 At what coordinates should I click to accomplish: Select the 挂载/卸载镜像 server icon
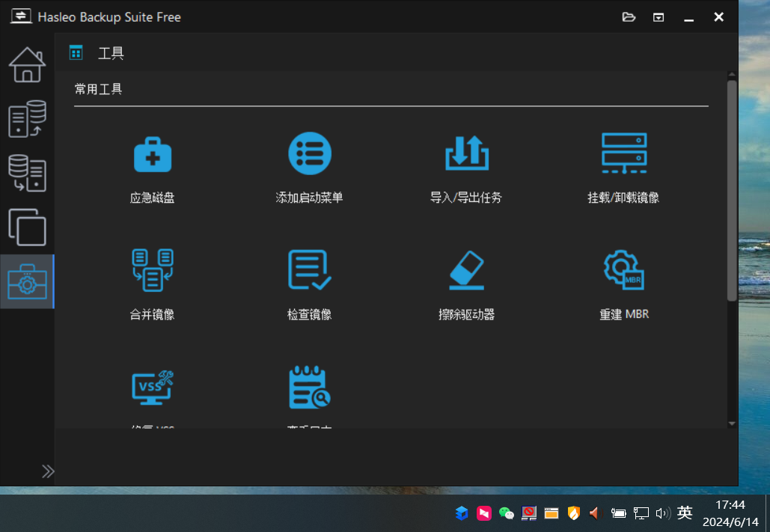(x=623, y=153)
